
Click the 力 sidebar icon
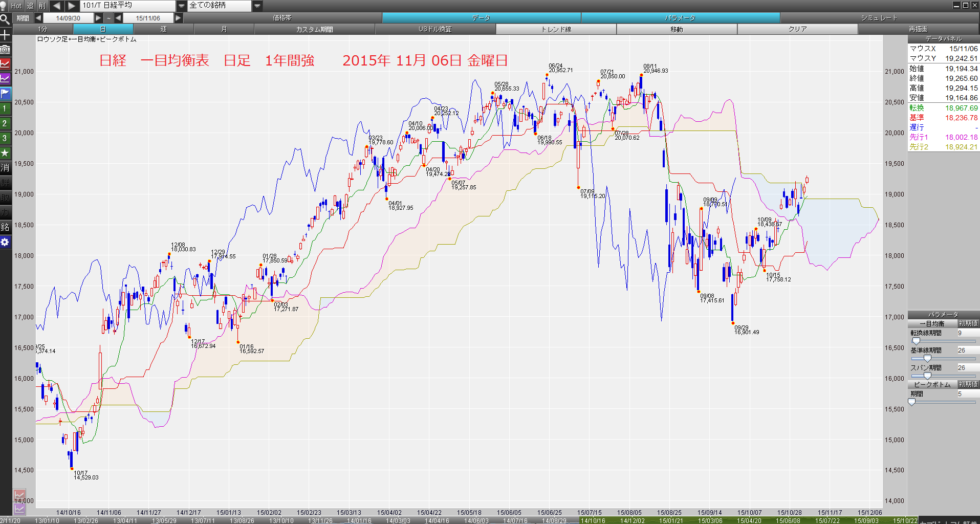pos(5,212)
